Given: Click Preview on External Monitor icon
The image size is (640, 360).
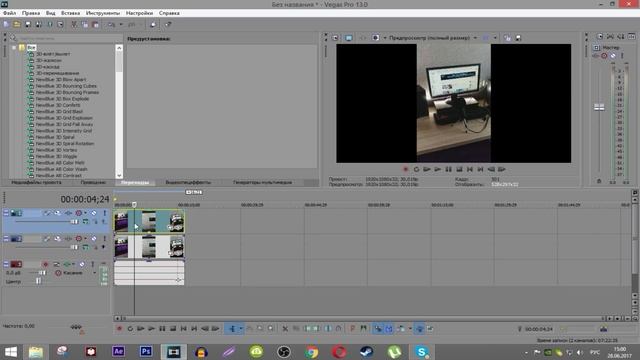Looking at the screenshot, I should [x=349, y=38].
